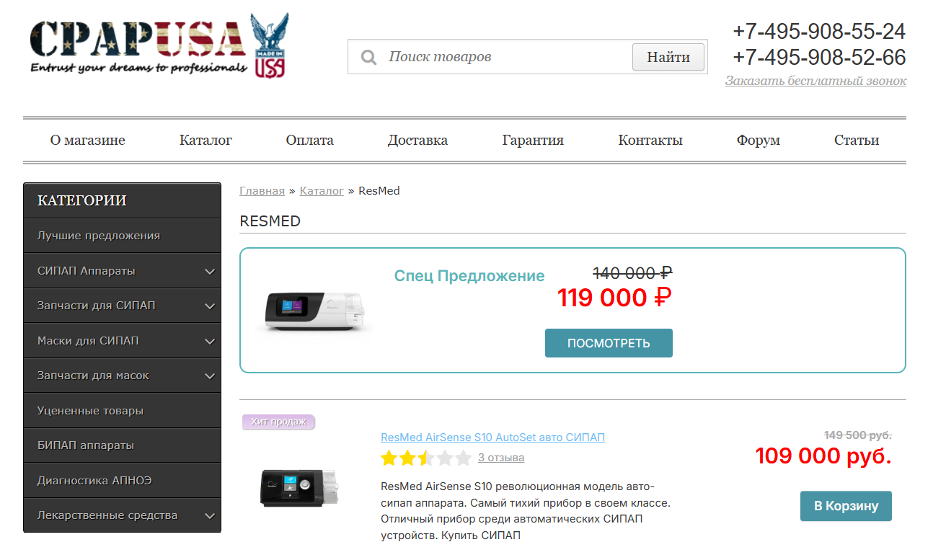Click the Найти search button
946x560 pixels.
(668, 57)
